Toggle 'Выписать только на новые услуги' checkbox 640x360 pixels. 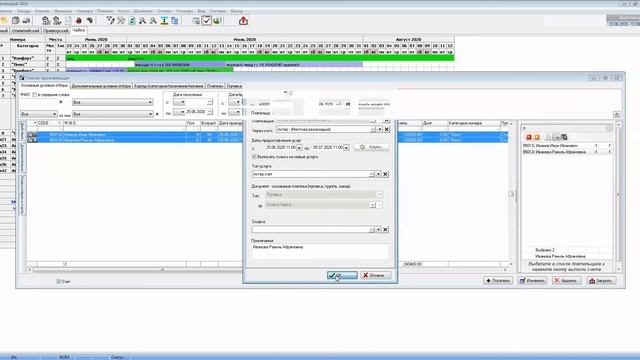click(x=254, y=157)
